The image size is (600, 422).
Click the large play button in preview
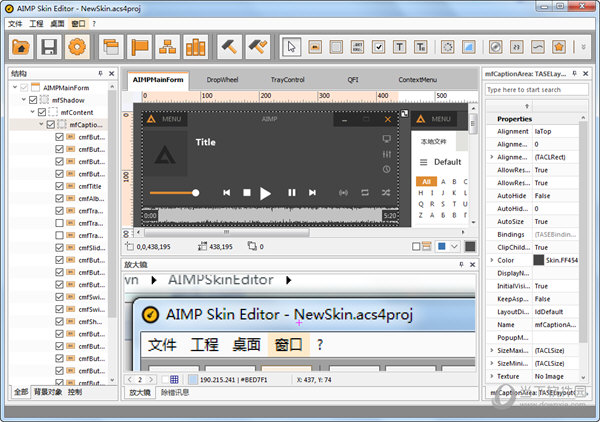pyautogui.click(x=265, y=193)
